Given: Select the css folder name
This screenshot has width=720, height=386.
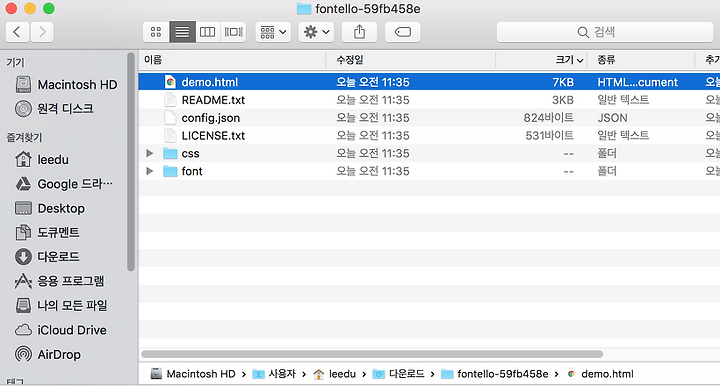Looking at the screenshot, I should click(x=190, y=154).
